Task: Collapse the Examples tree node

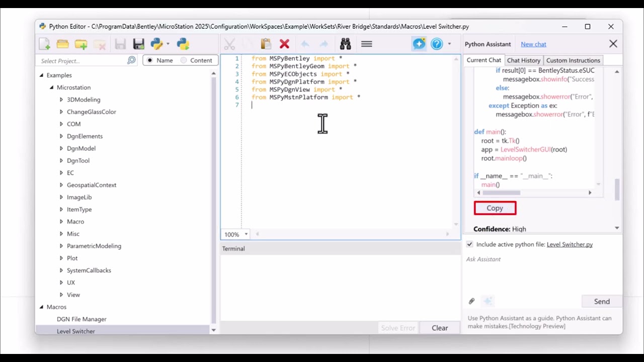Action: 41,75
